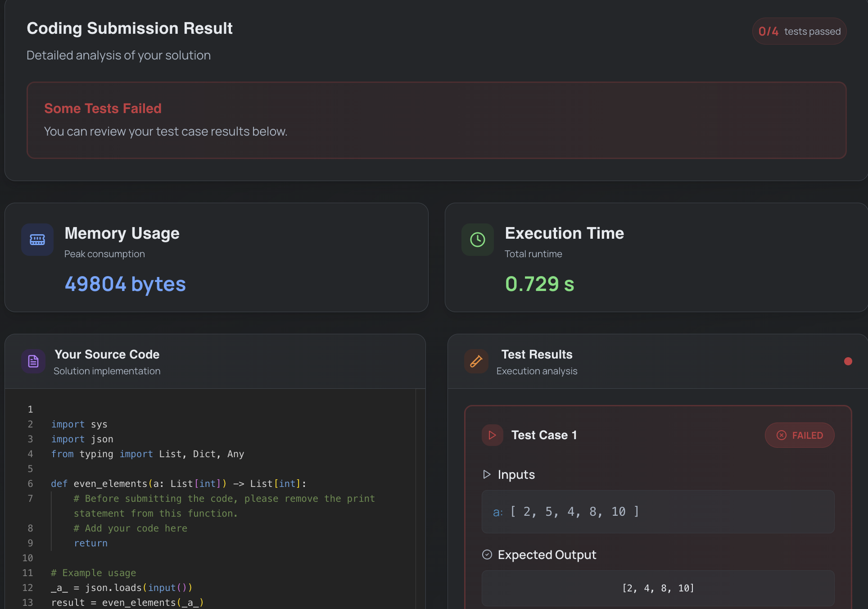Select the Test Results panel header
Viewport: 868px width, 609px height.
(x=537, y=354)
